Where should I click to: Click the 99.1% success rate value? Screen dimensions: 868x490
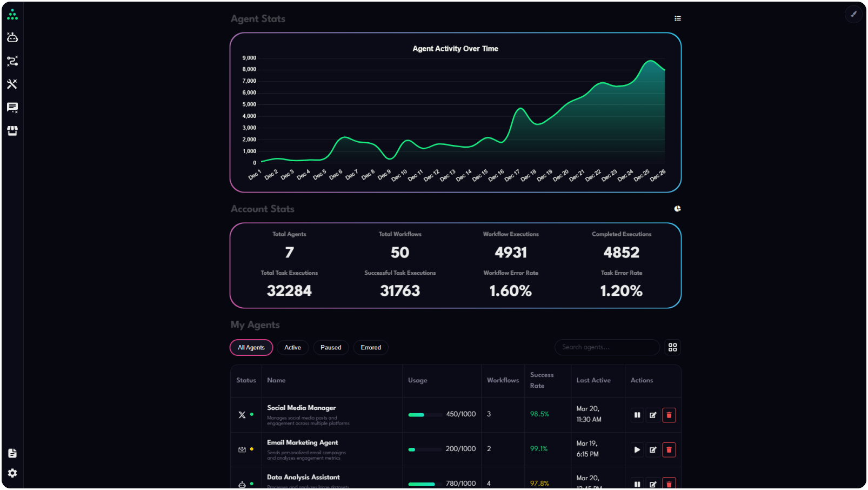click(539, 449)
